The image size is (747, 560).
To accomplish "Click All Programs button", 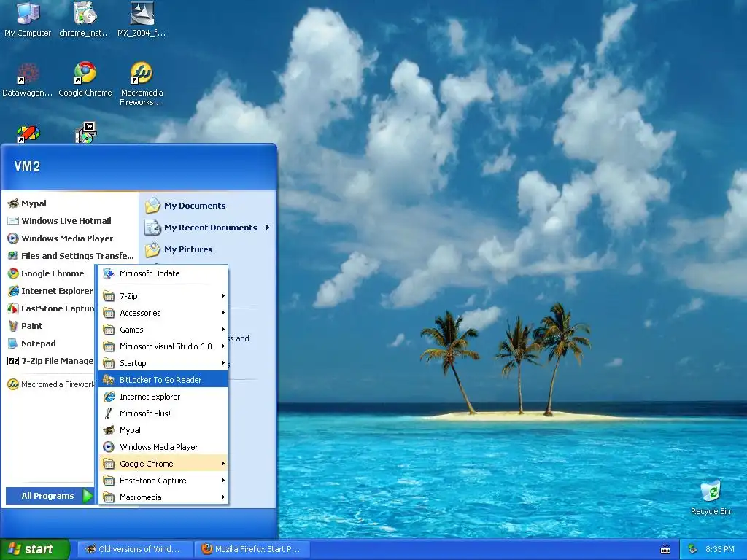I will coord(50,496).
